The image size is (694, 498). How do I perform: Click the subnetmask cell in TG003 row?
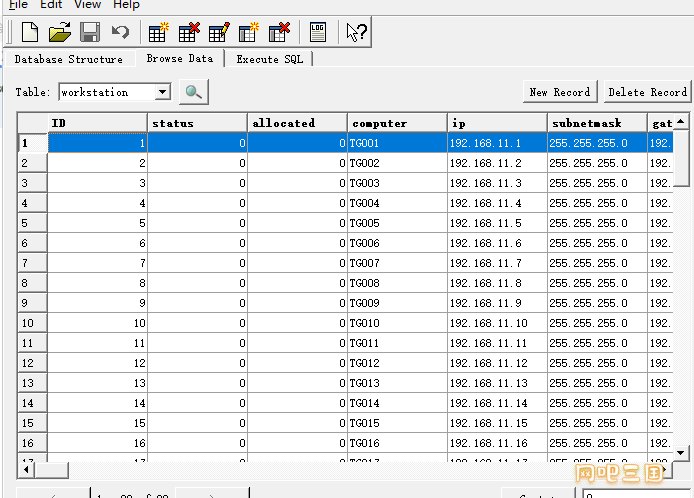coord(598,183)
